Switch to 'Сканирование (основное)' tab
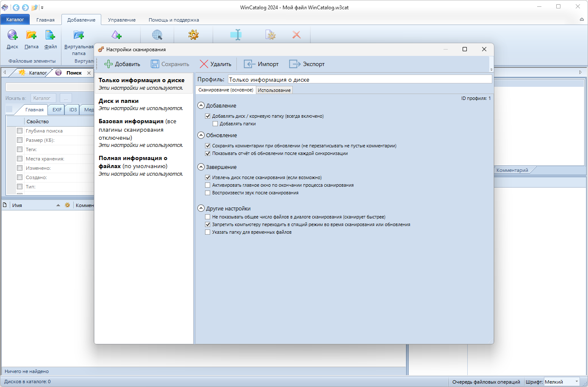This screenshot has width=588, height=387. (x=226, y=90)
